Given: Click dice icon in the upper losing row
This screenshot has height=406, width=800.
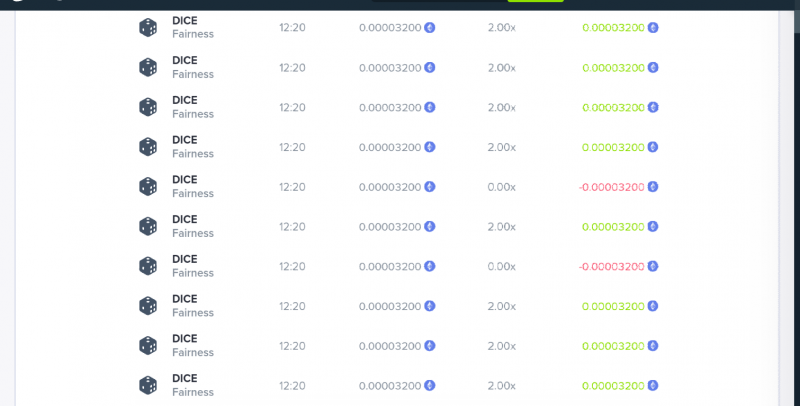Looking at the screenshot, I should (x=148, y=187).
